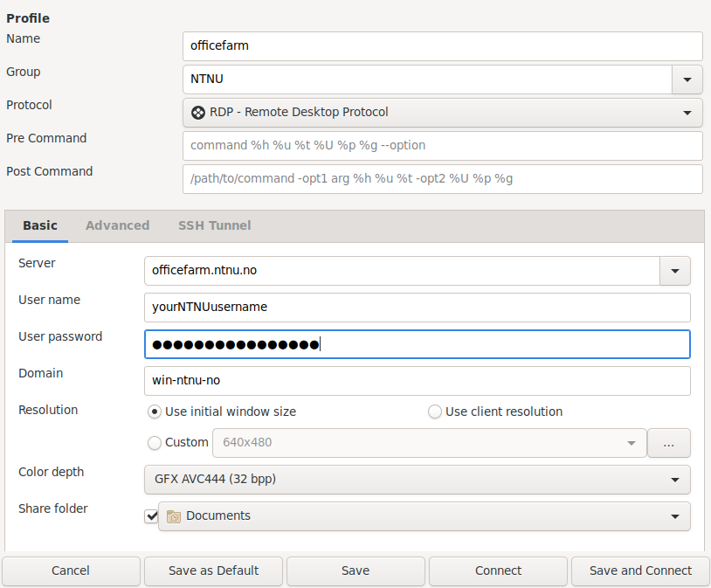This screenshot has height=588, width=711.
Task: Focus the User password field
Action: (418, 344)
